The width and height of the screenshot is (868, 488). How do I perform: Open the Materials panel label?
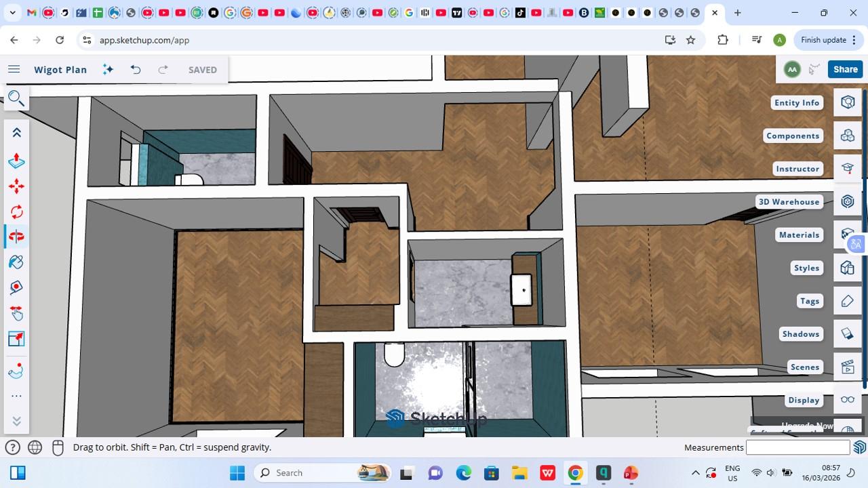[x=799, y=235]
